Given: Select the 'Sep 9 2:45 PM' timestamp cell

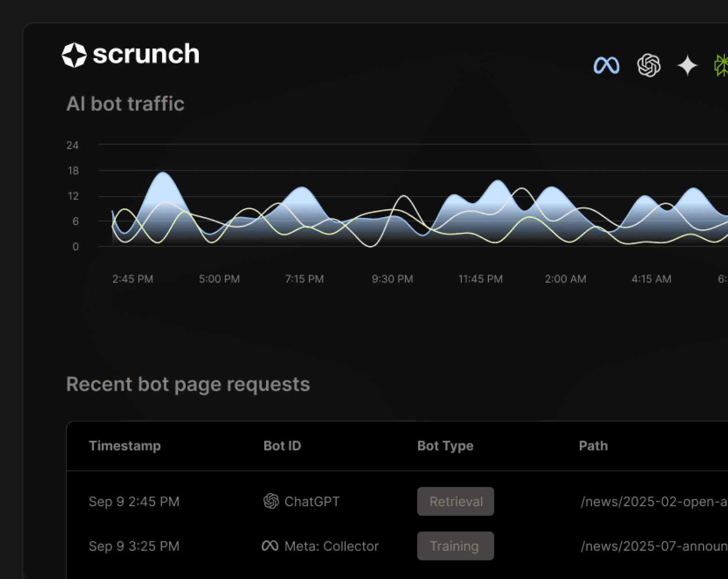Looking at the screenshot, I should point(134,502).
